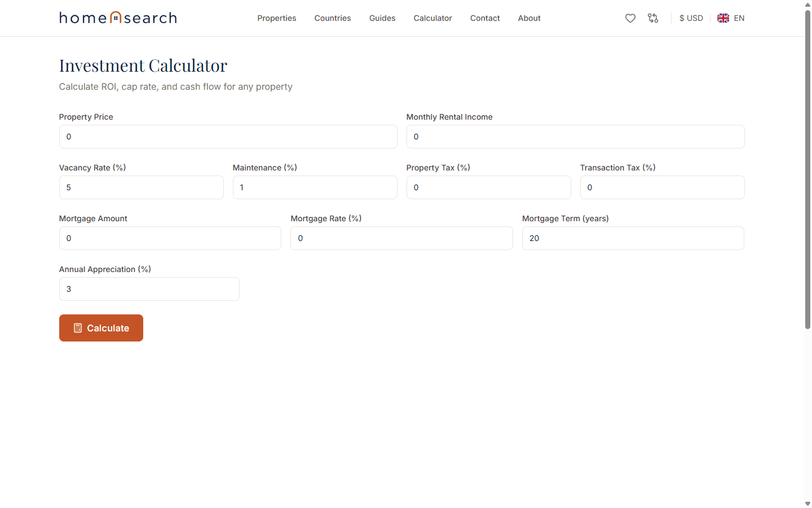This screenshot has width=812, height=508.
Task: Select Calculator in the navigation
Action: pyautogui.click(x=433, y=18)
